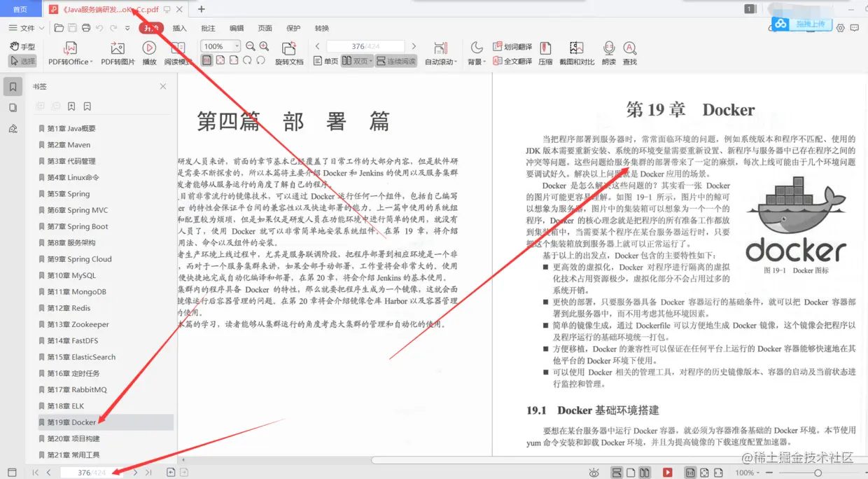Open the 插入 menu tab
This screenshot has height=479, width=868.
[180, 28]
